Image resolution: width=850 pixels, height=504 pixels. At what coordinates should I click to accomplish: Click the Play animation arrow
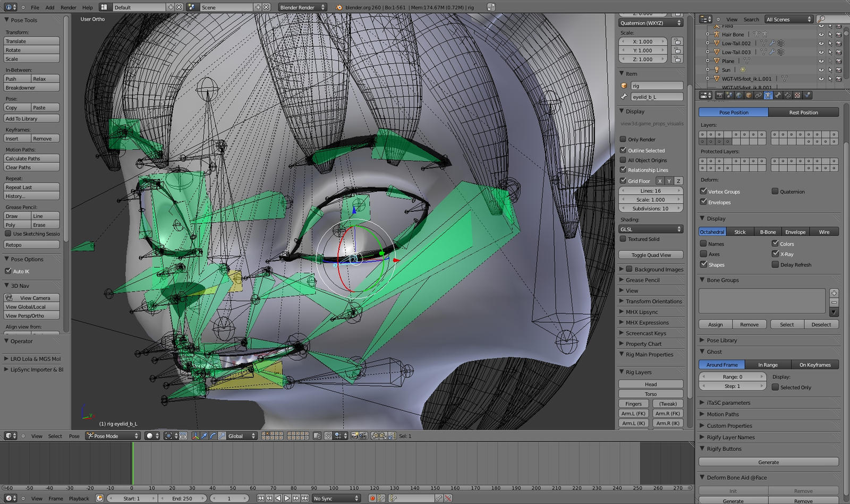[287, 499]
